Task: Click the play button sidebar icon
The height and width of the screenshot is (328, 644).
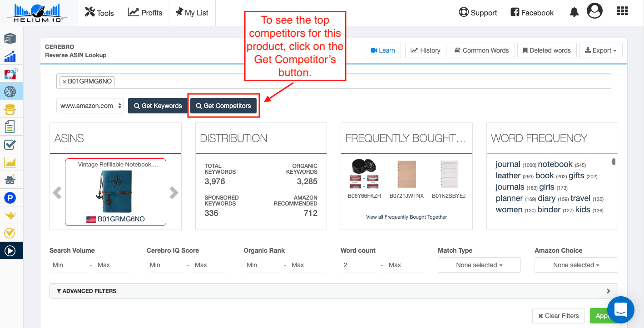Action: click(10, 250)
